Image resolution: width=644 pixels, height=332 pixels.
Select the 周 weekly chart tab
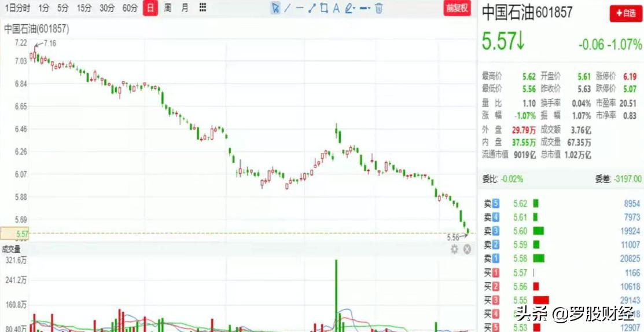pos(168,8)
